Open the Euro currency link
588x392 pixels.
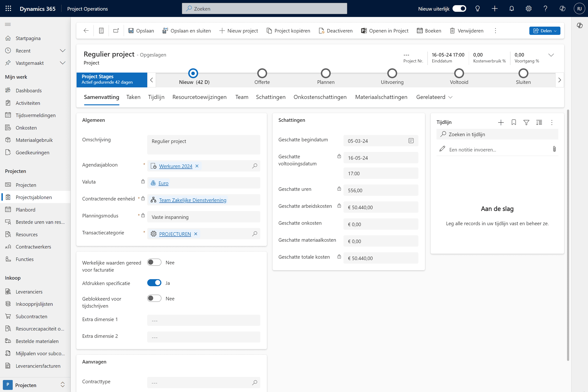pos(163,183)
